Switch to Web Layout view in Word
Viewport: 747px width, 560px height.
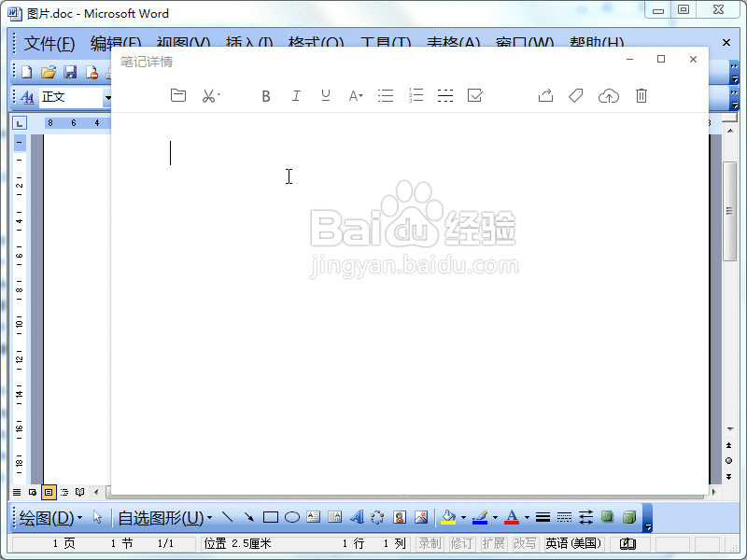(33, 492)
